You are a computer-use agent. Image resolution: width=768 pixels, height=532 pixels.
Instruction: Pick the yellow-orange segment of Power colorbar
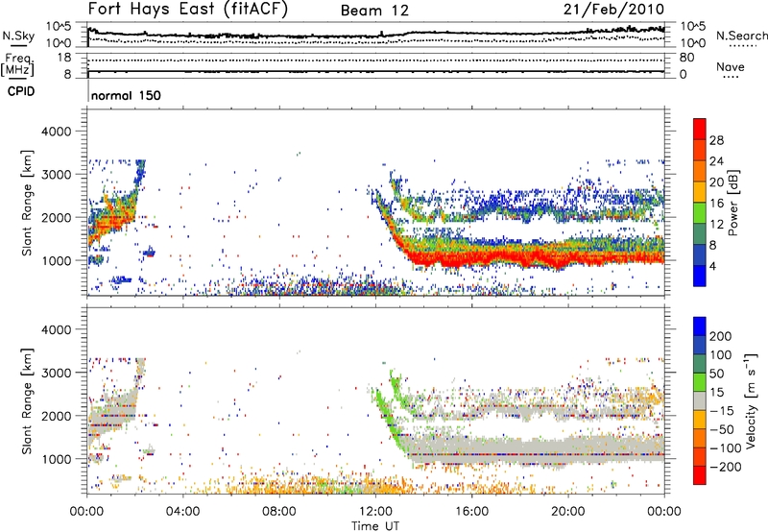(x=700, y=191)
